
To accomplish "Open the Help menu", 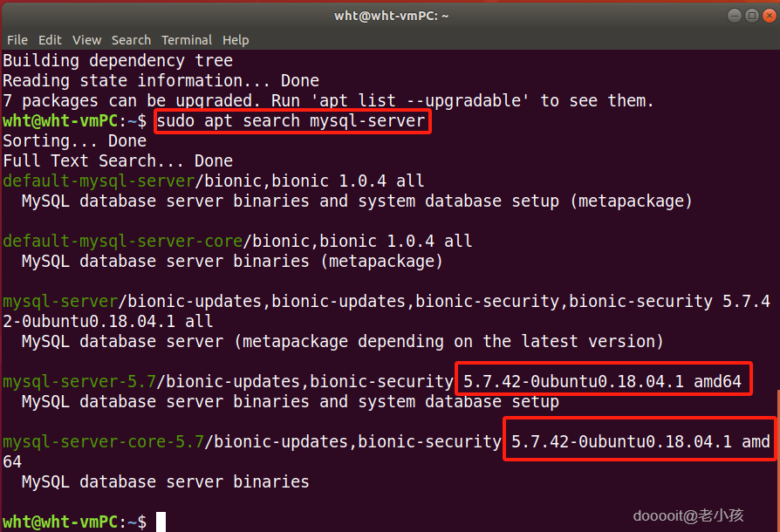I will point(236,40).
